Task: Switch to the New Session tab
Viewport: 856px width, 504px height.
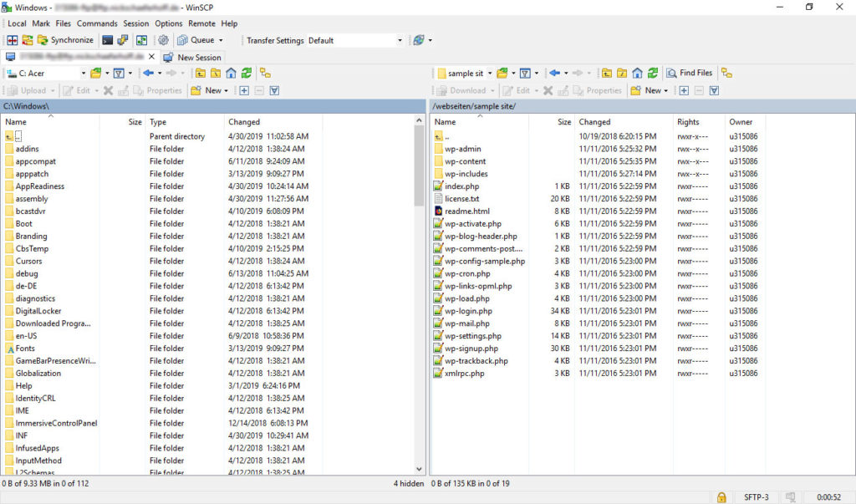Action: pos(194,57)
